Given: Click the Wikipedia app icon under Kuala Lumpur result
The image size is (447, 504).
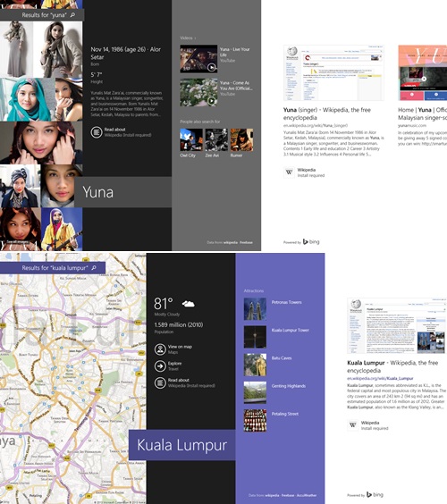Looking at the screenshot, I should (353, 425).
